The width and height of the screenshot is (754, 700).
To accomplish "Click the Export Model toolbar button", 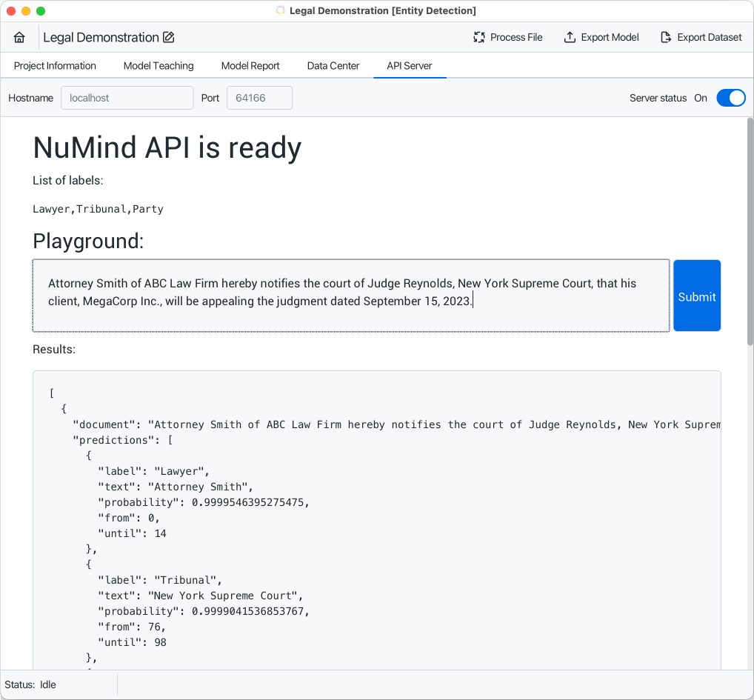I will (x=601, y=37).
